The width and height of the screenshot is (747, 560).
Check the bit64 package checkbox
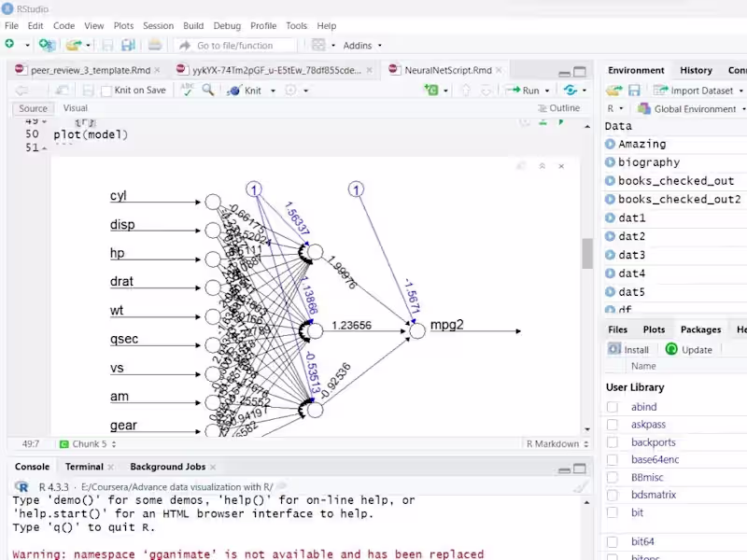coord(613,541)
